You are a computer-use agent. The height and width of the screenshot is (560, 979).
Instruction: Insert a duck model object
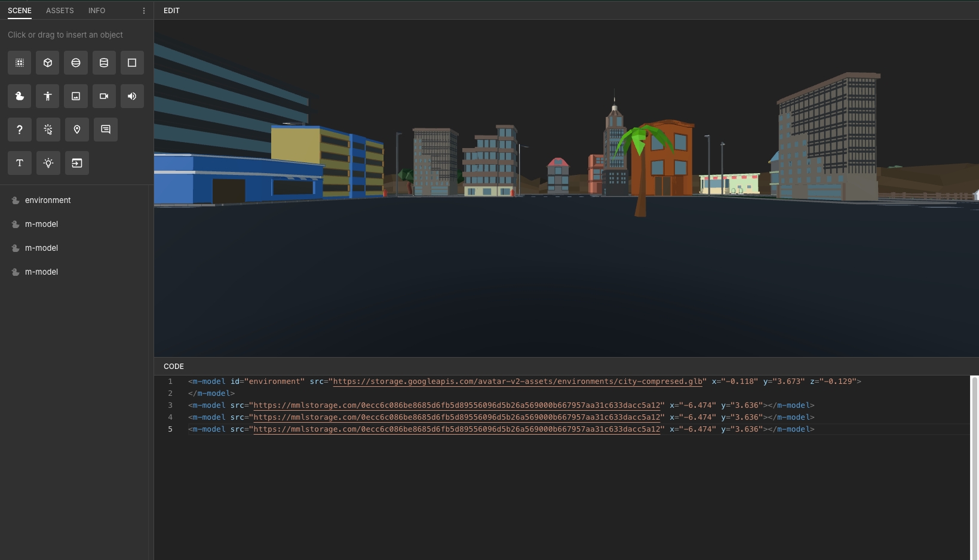(20, 96)
